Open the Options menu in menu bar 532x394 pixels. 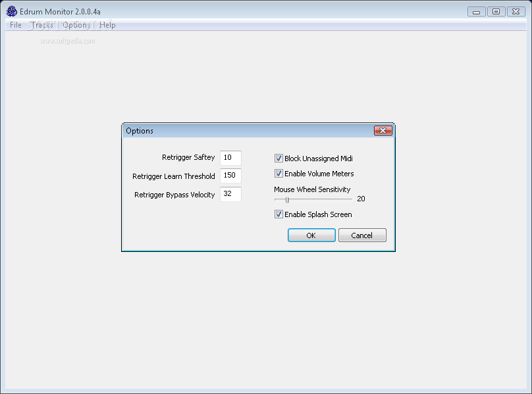point(76,25)
